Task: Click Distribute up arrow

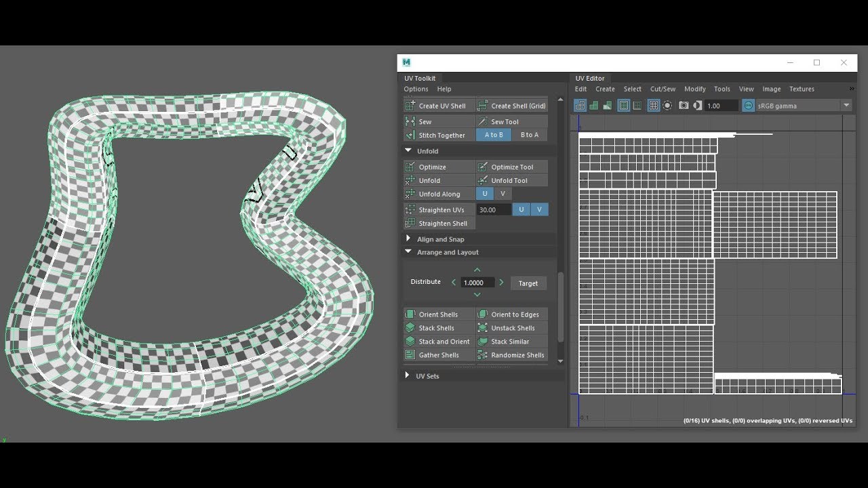Action: click(477, 270)
